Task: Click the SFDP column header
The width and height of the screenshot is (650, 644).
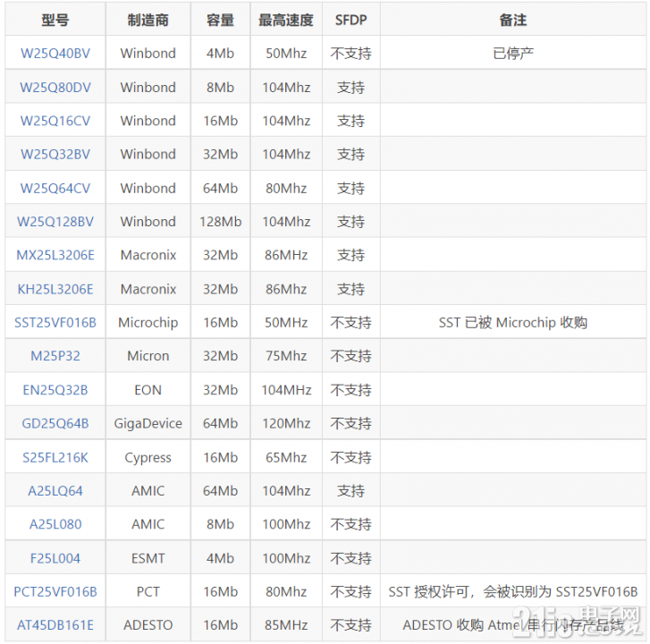Action: pos(351,20)
